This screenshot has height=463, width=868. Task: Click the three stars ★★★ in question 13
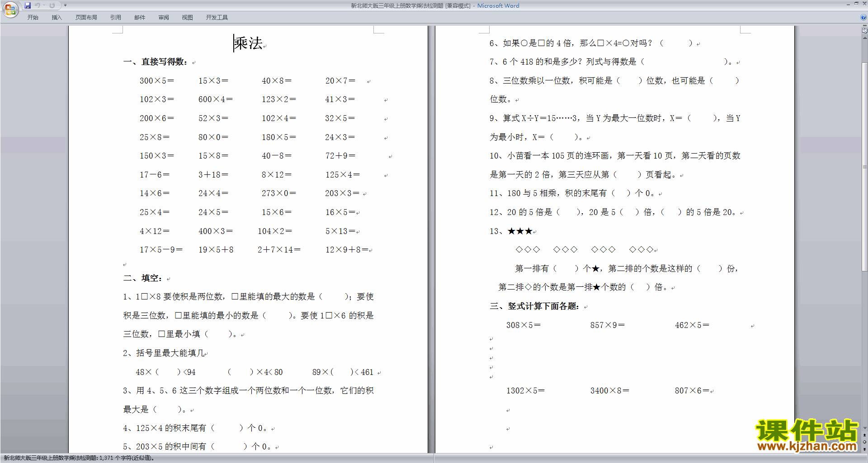click(520, 231)
